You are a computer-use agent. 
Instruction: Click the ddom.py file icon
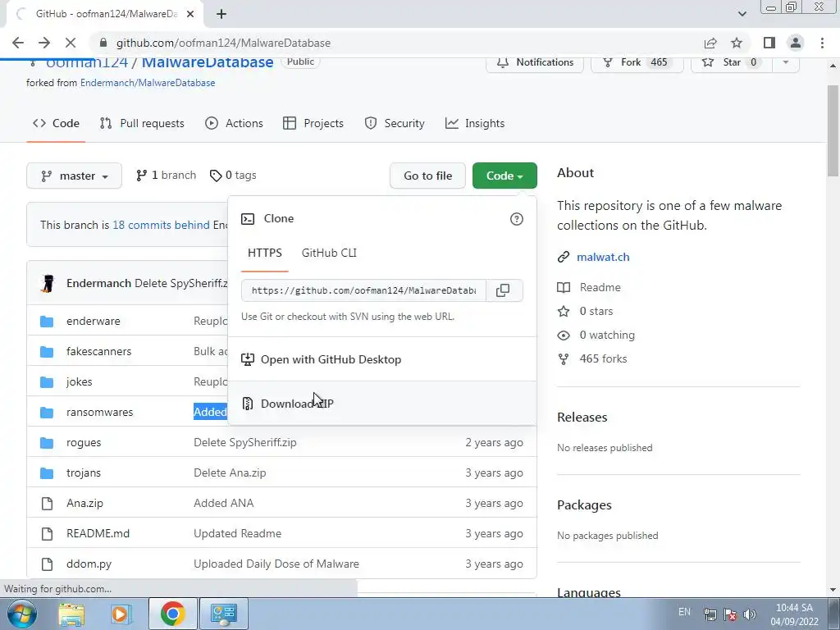pos(47,564)
